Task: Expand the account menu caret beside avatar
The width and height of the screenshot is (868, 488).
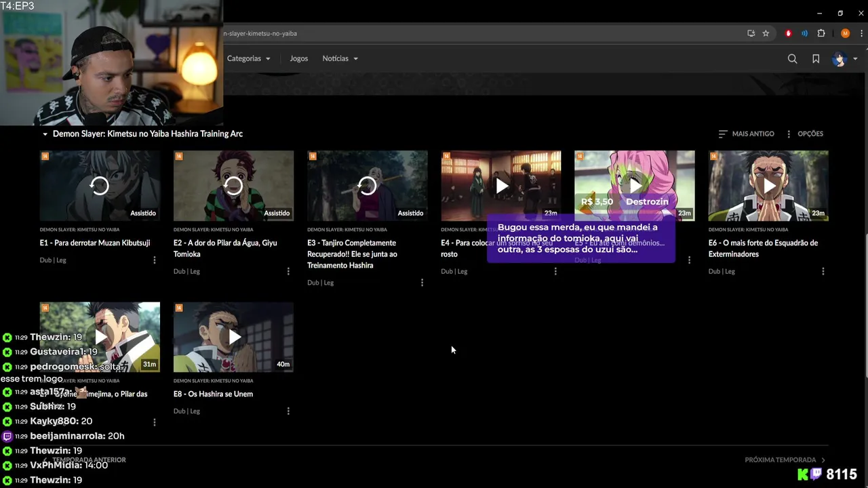Action: 855,59
